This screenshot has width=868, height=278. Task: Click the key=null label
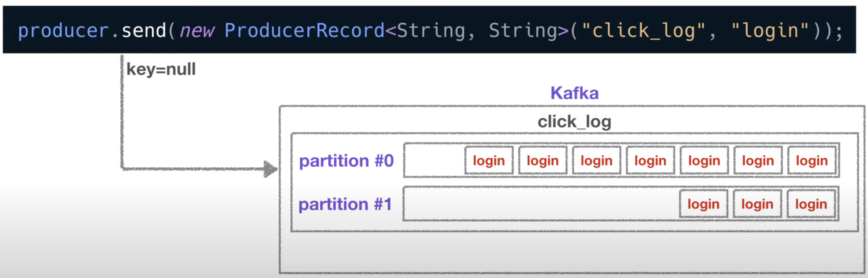tap(161, 69)
